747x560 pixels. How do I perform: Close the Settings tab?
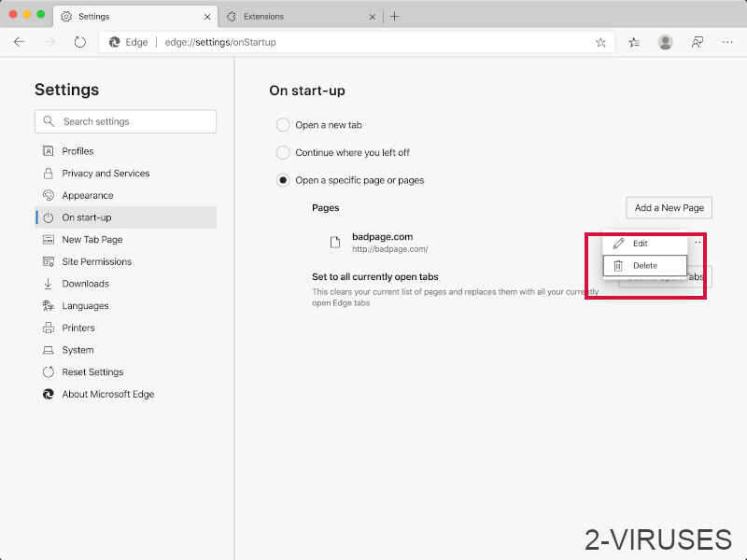pyautogui.click(x=207, y=17)
